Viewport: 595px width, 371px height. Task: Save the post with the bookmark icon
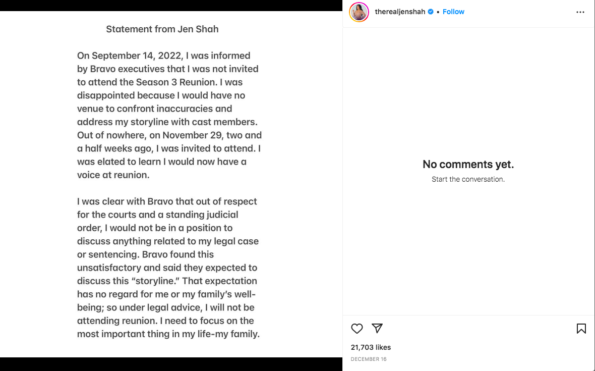click(581, 329)
